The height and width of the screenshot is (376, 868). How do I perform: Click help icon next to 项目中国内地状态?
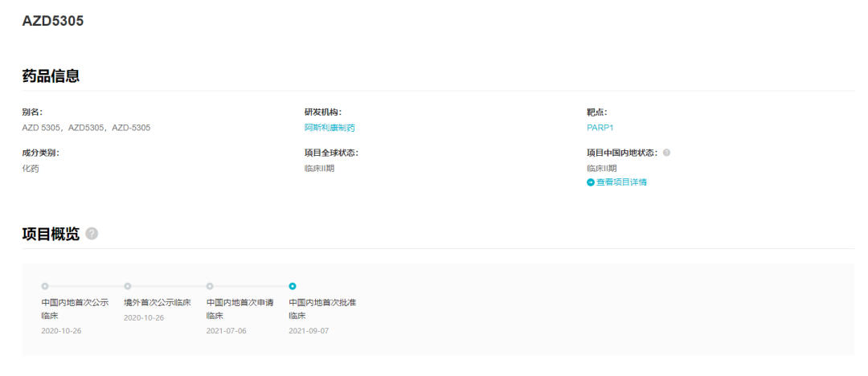[x=666, y=153]
